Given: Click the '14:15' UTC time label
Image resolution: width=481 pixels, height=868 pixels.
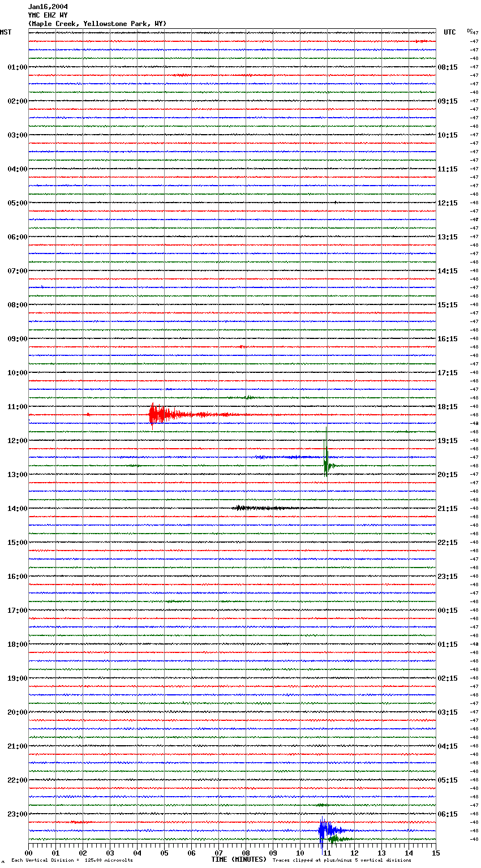Looking at the screenshot, I should click(x=448, y=271).
